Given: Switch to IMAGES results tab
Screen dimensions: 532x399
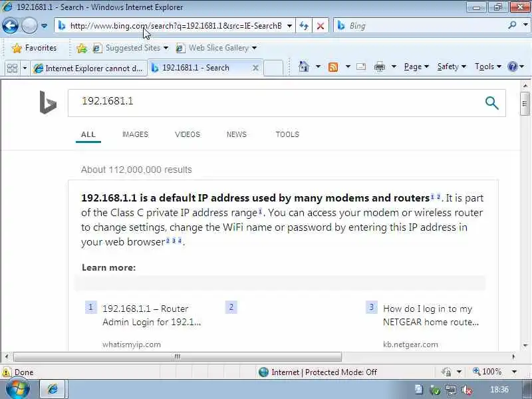Looking at the screenshot, I should click(x=135, y=134).
